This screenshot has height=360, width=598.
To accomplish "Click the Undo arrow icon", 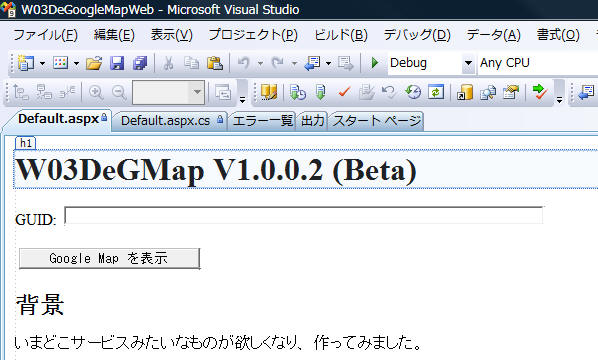I will coord(243,62).
